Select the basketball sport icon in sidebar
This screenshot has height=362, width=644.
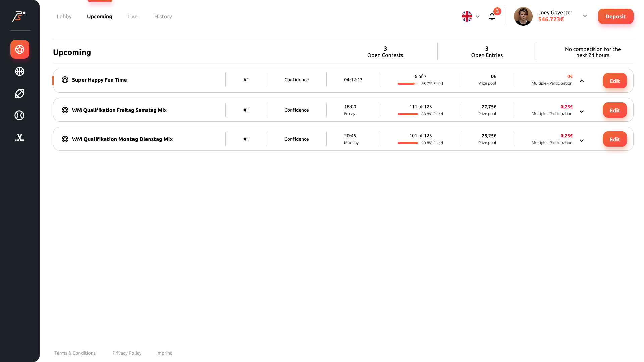(x=20, y=71)
